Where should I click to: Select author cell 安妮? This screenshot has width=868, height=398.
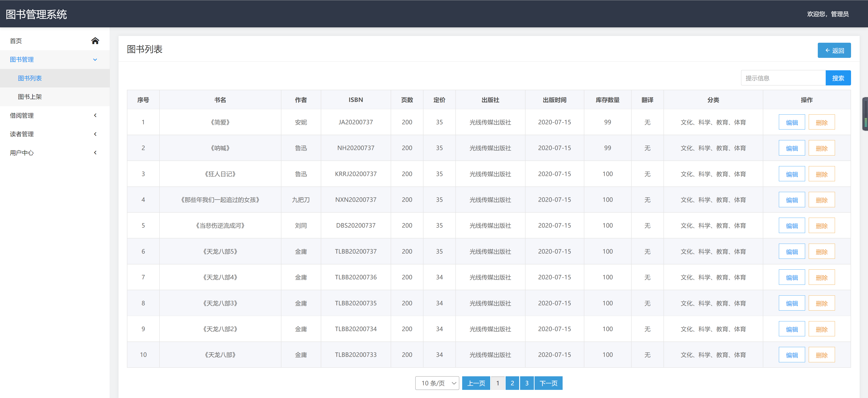pyautogui.click(x=301, y=122)
